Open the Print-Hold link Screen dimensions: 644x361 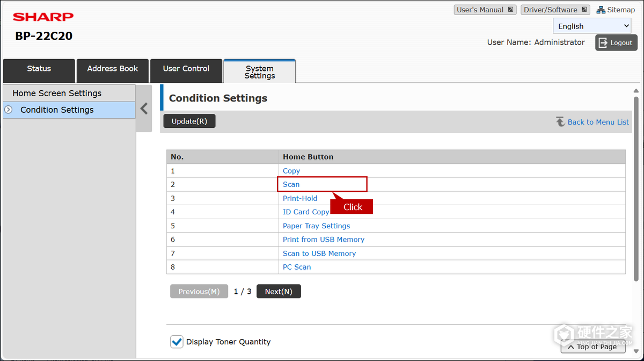(x=300, y=198)
